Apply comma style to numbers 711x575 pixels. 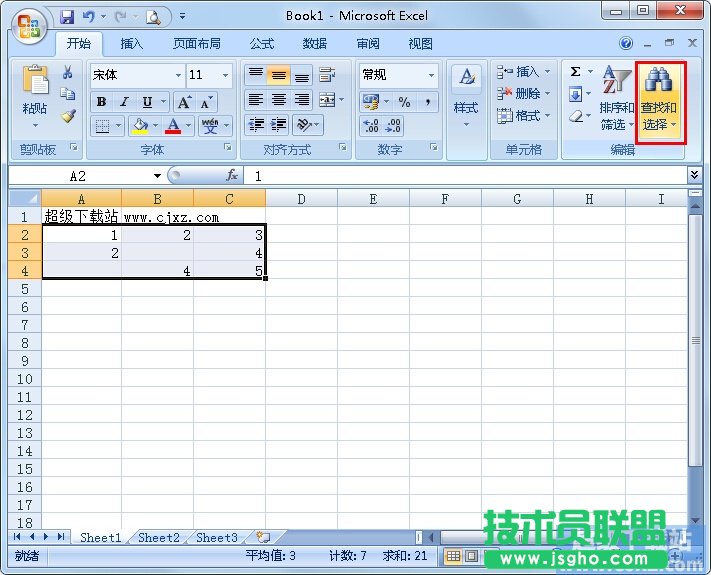point(427,102)
